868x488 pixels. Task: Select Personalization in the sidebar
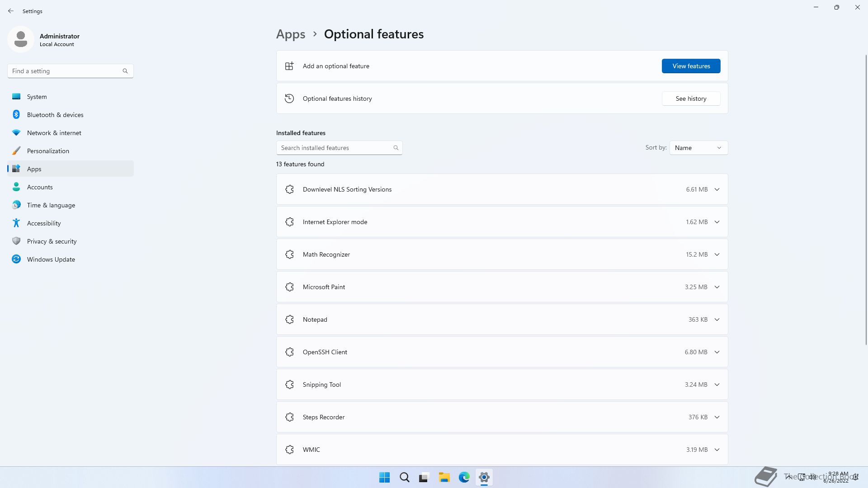tap(71, 151)
